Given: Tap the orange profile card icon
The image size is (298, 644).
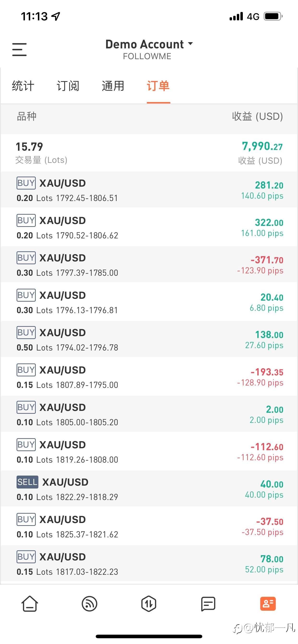Looking at the screenshot, I should pyautogui.click(x=268, y=604).
